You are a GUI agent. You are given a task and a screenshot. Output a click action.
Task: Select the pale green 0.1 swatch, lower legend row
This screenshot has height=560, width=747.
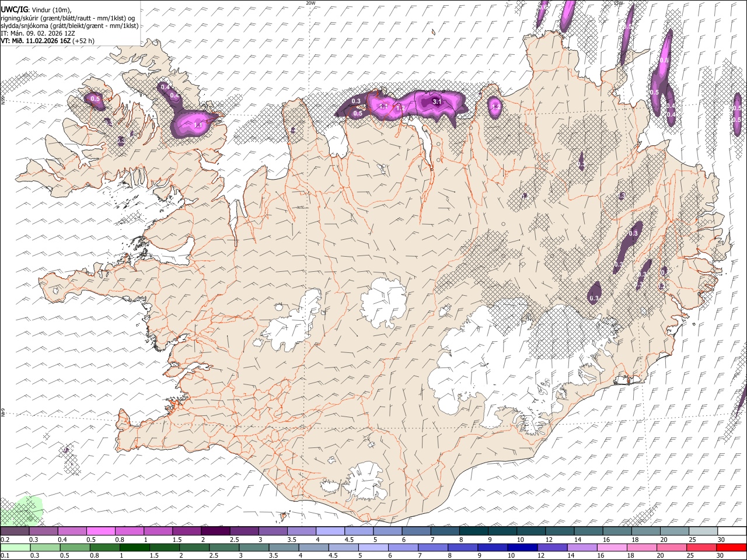[x=15, y=547]
